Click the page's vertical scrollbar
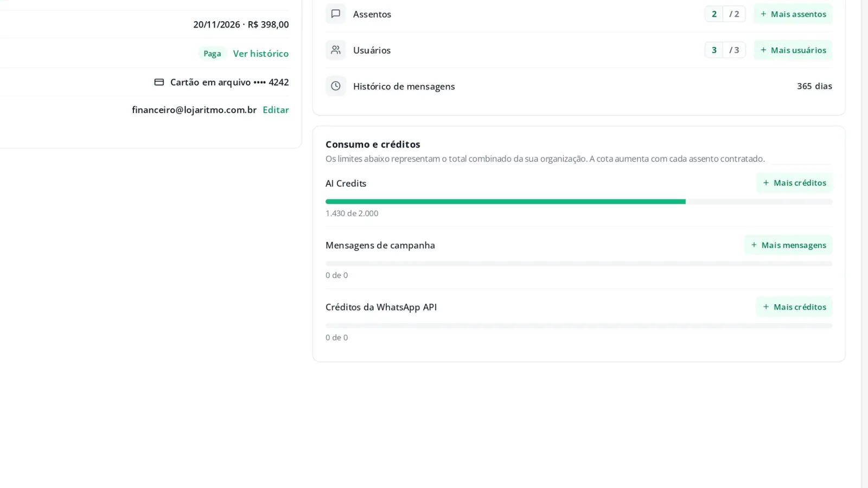 click(865, 244)
